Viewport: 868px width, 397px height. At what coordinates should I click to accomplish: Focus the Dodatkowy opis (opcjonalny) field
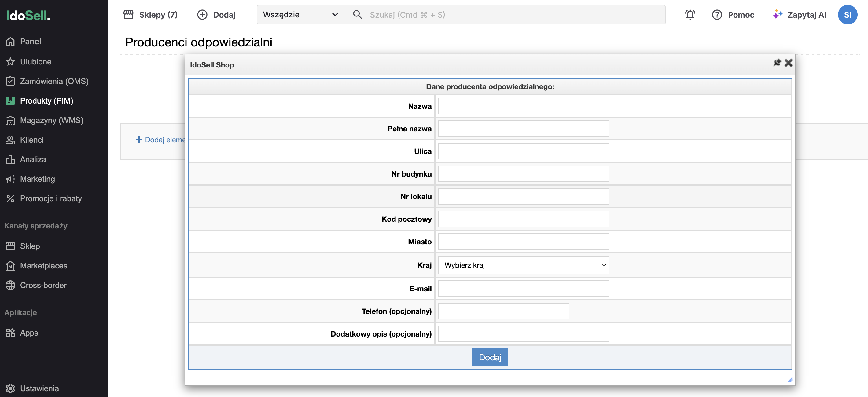(523, 334)
